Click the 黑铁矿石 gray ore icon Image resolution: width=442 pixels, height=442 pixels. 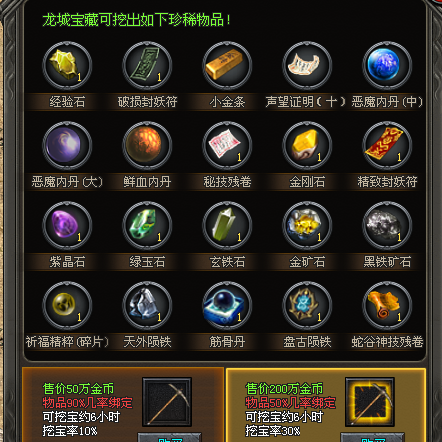pyautogui.click(x=387, y=225)
